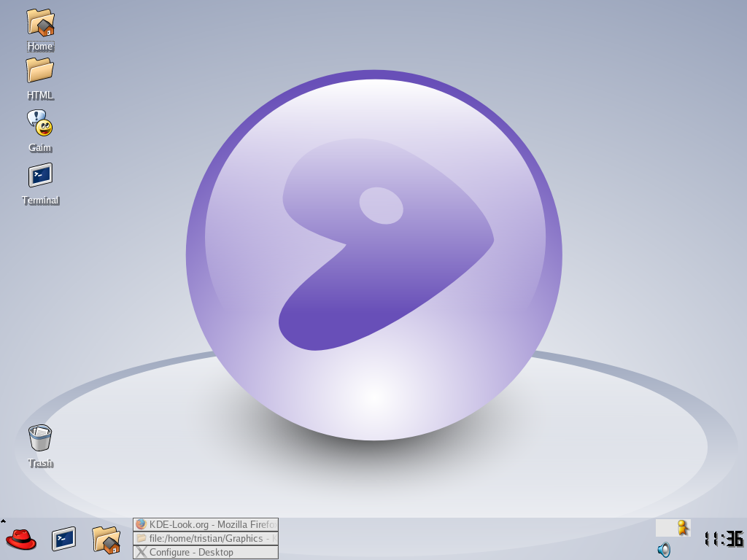Image resolution: width=747 pixels, height=560 pixels.
Task: Click the panel hide arrow button
Action: point(3,521)
